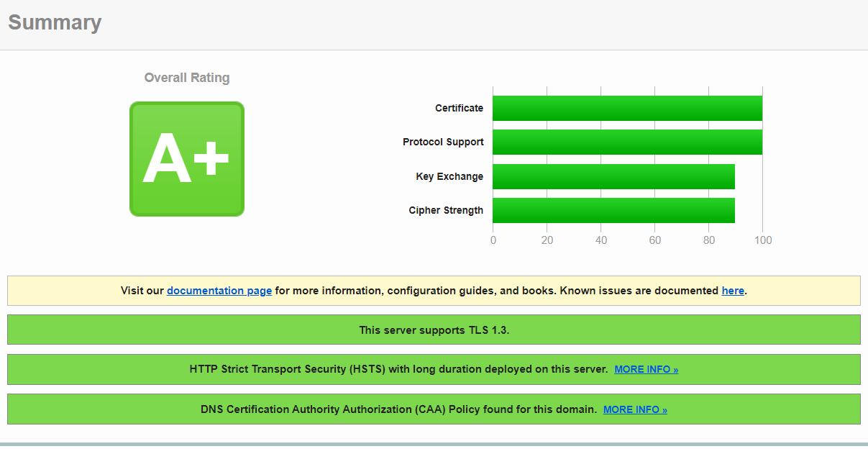The height and width of the screenshot is (454, 868).
Task: Click the here link for known issues
Action: coord(733,290)
